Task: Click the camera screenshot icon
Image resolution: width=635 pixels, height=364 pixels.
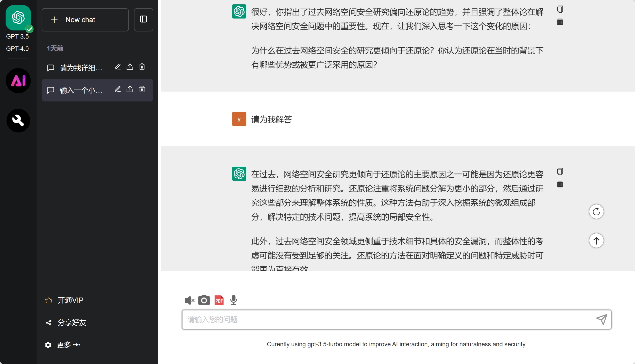Action: coord(204,300)
